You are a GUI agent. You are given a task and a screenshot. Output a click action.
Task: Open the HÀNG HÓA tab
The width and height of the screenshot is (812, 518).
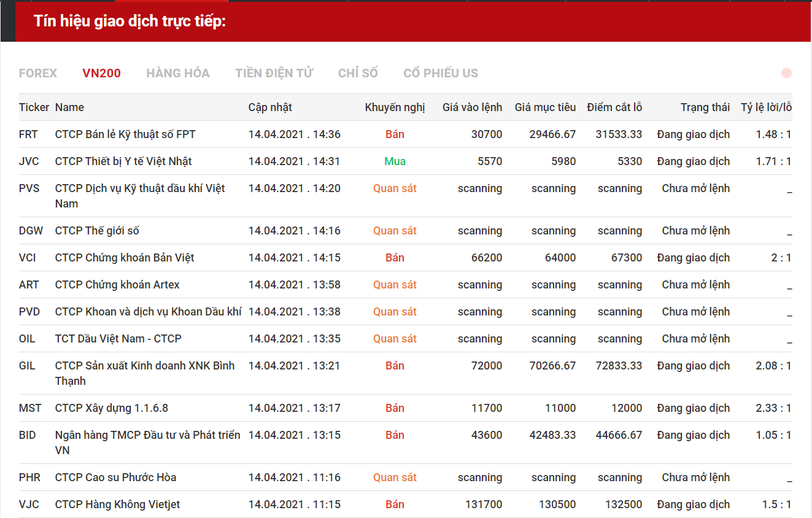tap(178, 73)
